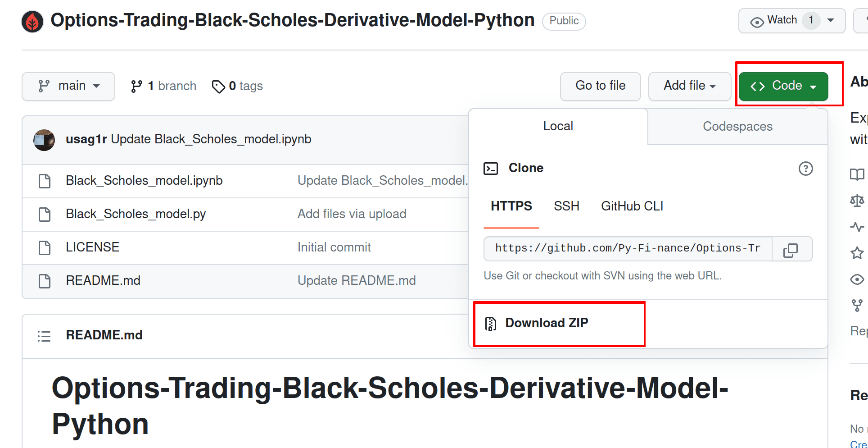Open the Black_Scholes_model.ipynb file
The image size is (868, 448).
(144, 181)
